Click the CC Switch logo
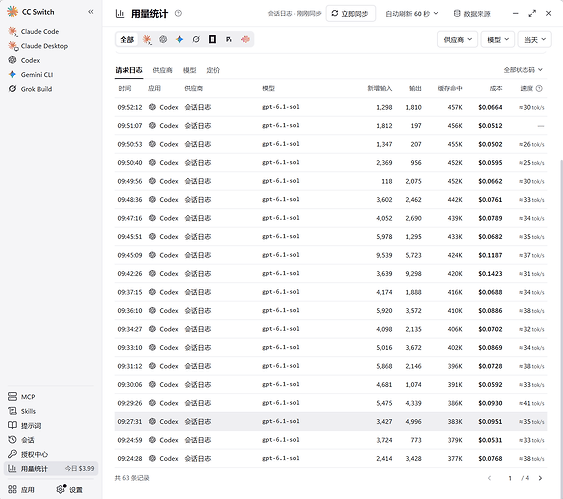The width and height of the screenshot is (563, 499). (x=12, y=11)
